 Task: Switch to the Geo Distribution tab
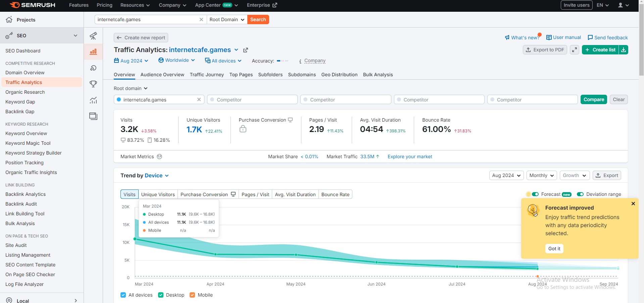(x=339, y=75)
